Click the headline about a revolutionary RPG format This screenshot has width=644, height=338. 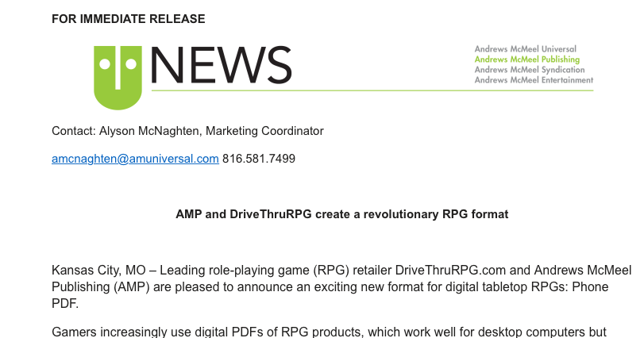click(342, 214)
